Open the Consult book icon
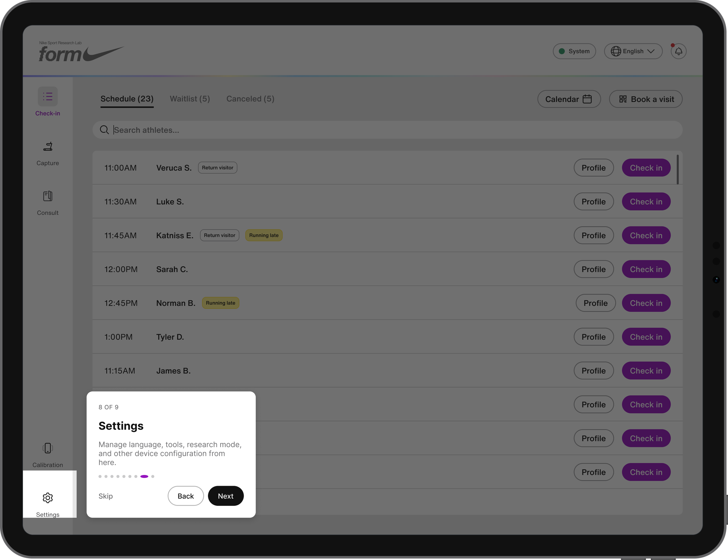 coord(48,196)
